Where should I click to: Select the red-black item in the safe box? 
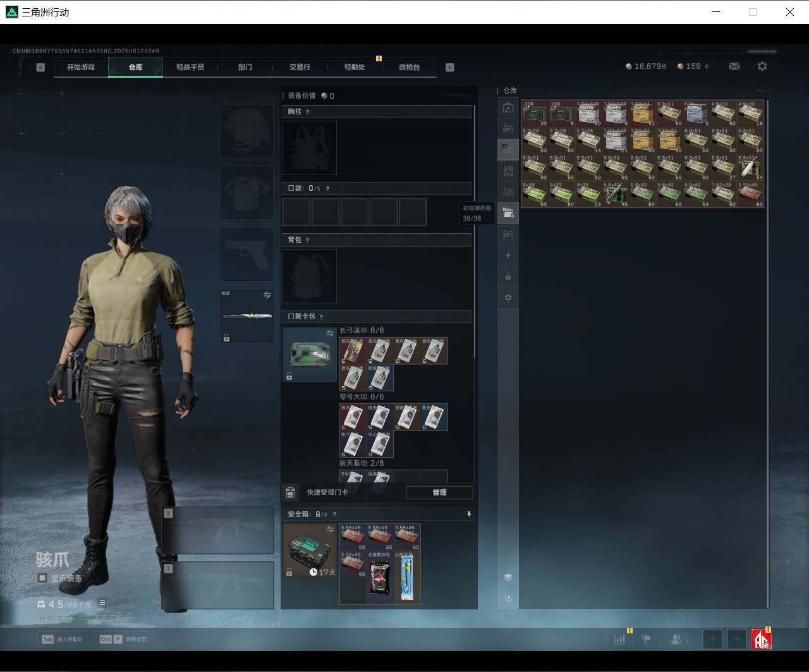pos(380,578)
